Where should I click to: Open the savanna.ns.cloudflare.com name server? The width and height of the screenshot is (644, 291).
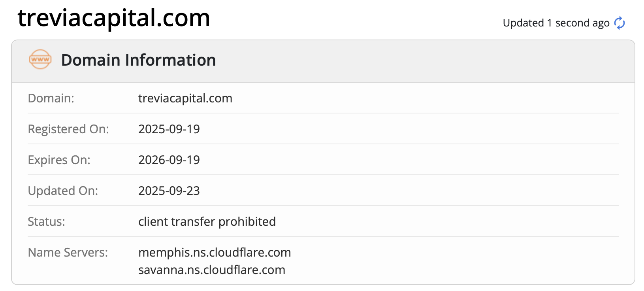pyautogui.click(x=211, y=270)
